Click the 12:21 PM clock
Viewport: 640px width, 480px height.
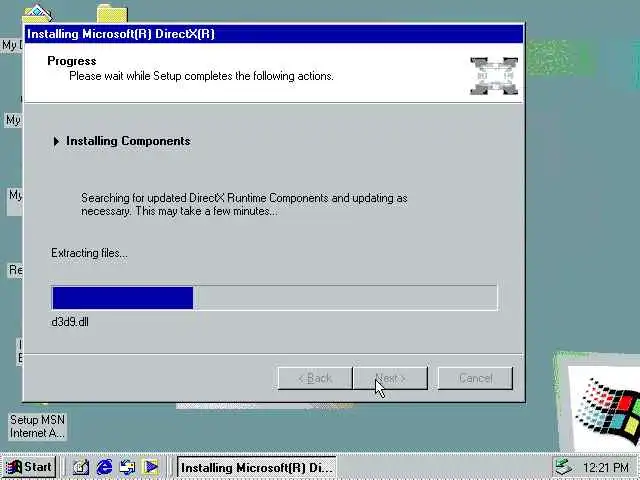click(606, 467)
